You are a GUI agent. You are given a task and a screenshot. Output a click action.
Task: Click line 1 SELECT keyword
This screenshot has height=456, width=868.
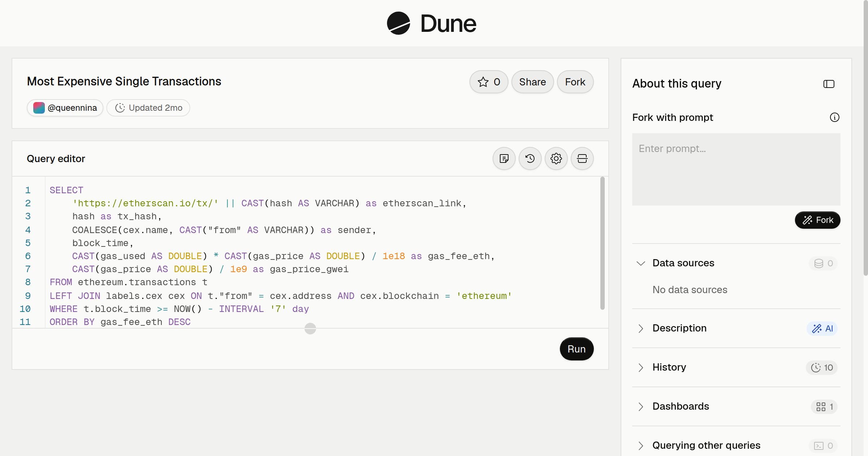click(x=67, y=190)
